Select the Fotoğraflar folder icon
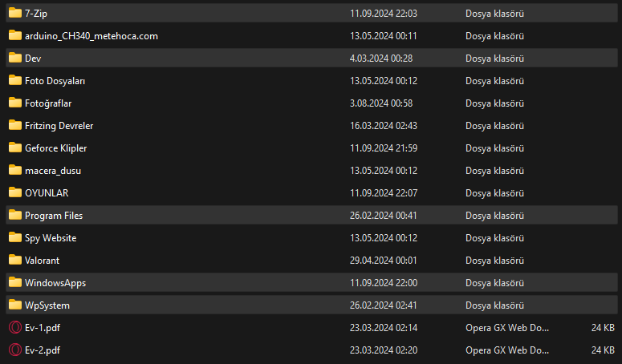 click(x=15, y=103)
